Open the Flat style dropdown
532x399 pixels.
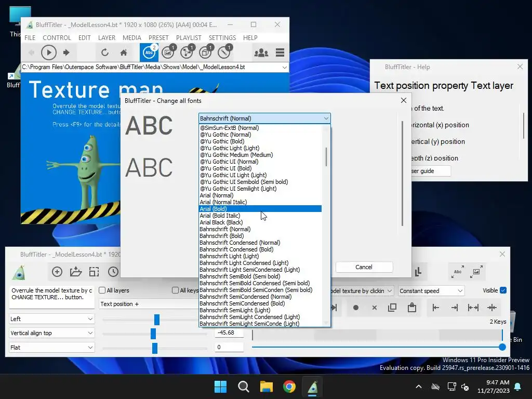51,348
